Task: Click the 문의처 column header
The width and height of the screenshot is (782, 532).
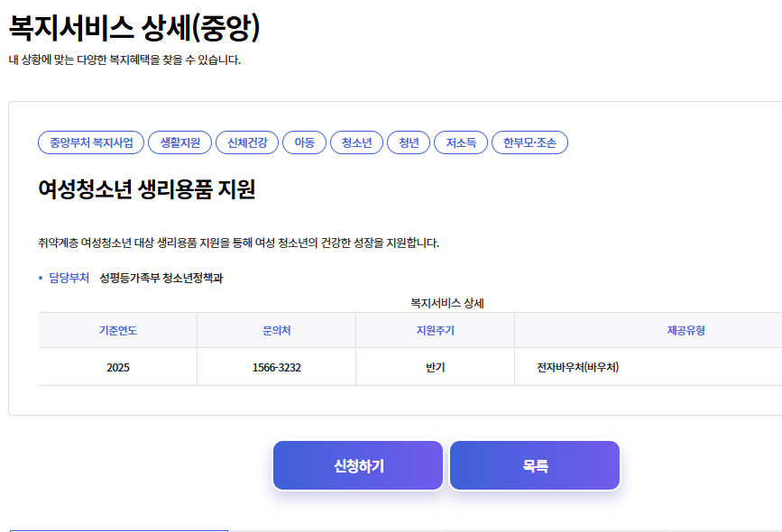Action: [276, 330]
